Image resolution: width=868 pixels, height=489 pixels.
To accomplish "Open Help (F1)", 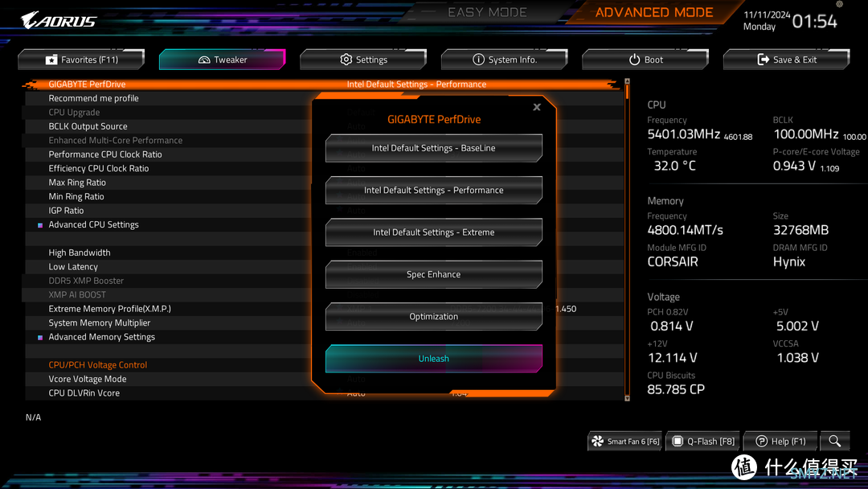I will pos(780,441).
